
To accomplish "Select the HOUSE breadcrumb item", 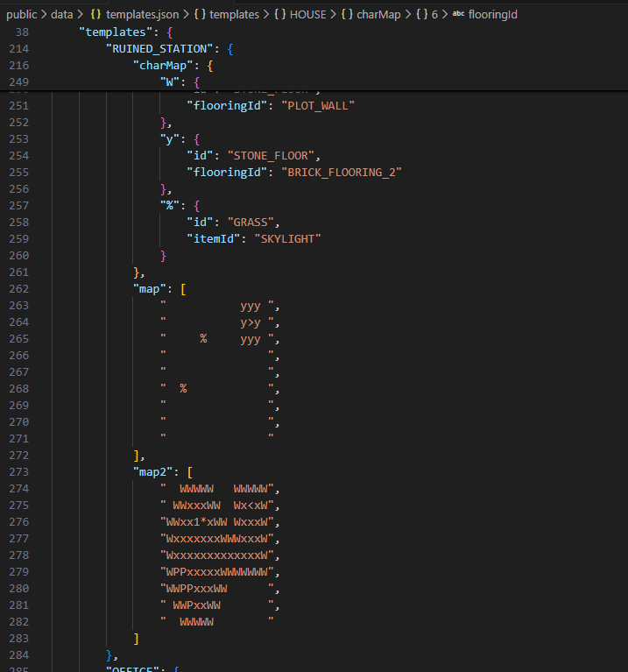I will (307, 15).
